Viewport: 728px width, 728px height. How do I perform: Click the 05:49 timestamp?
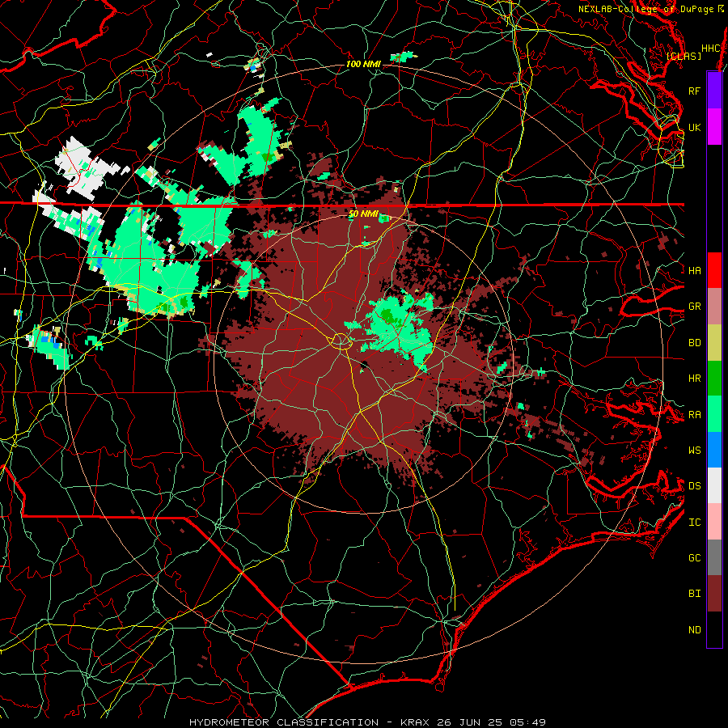point(529,722)
